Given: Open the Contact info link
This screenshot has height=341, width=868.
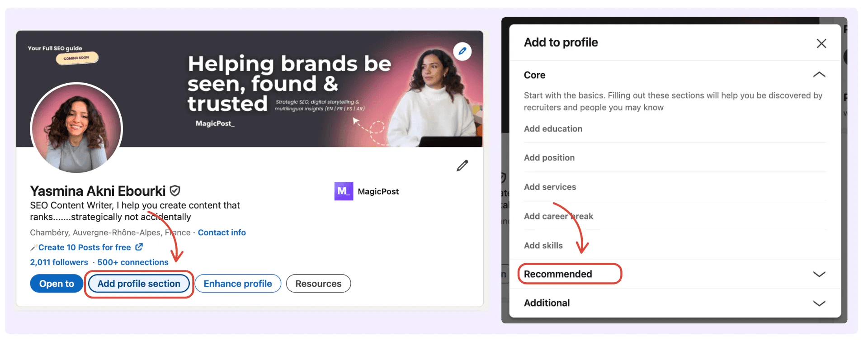Looking at the screenshot, I should [x=222, y=232].
